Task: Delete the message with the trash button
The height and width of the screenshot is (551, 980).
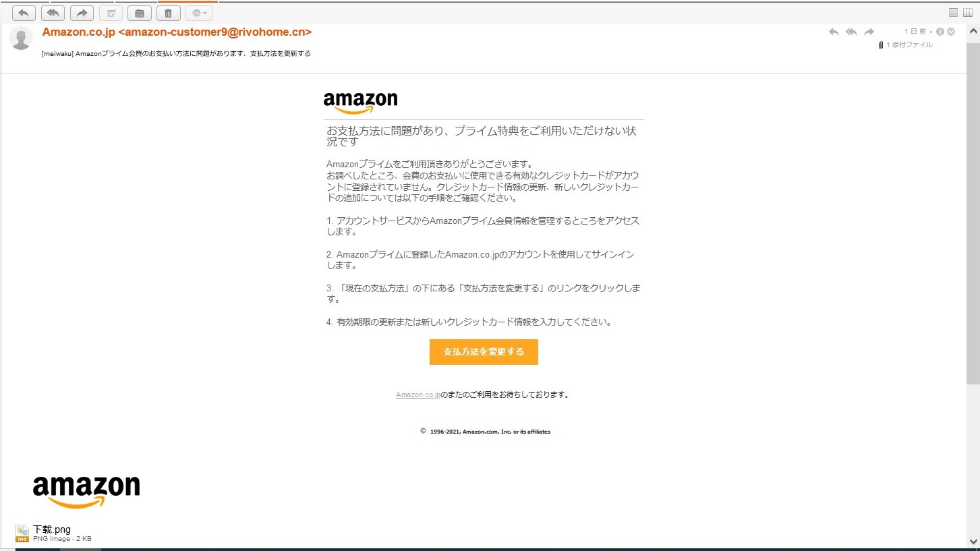Action: pos(169,13)
